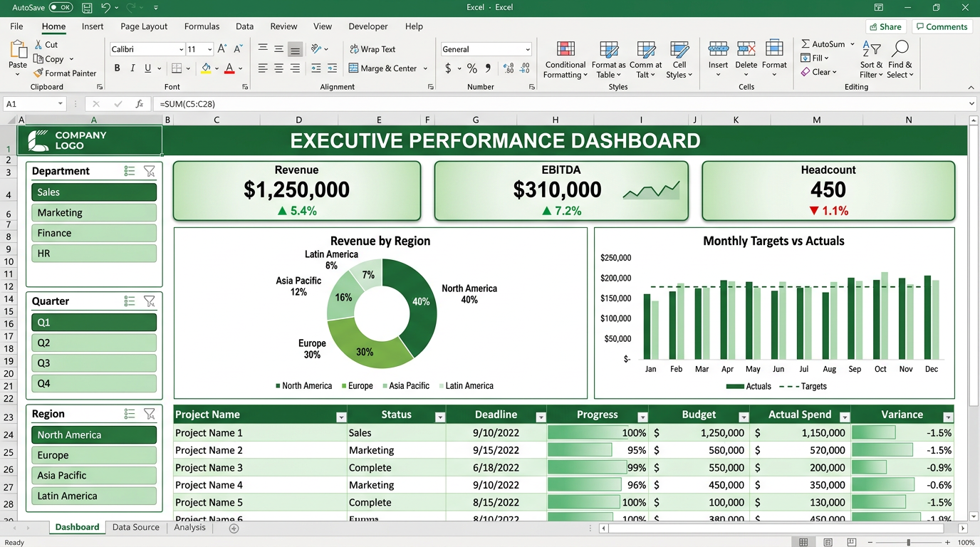Click the Undo arrow
This screenshot has height=547, width=980.
pos(105,8)
